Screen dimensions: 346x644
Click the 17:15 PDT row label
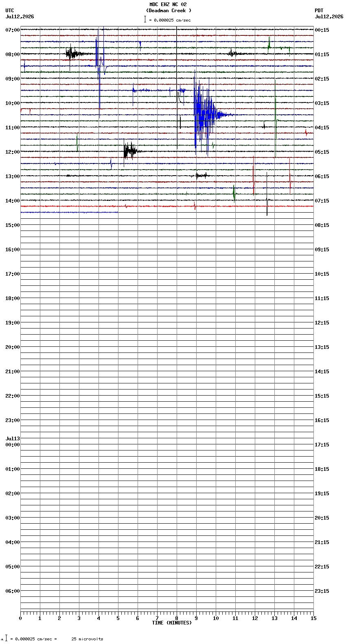[322, 445]
